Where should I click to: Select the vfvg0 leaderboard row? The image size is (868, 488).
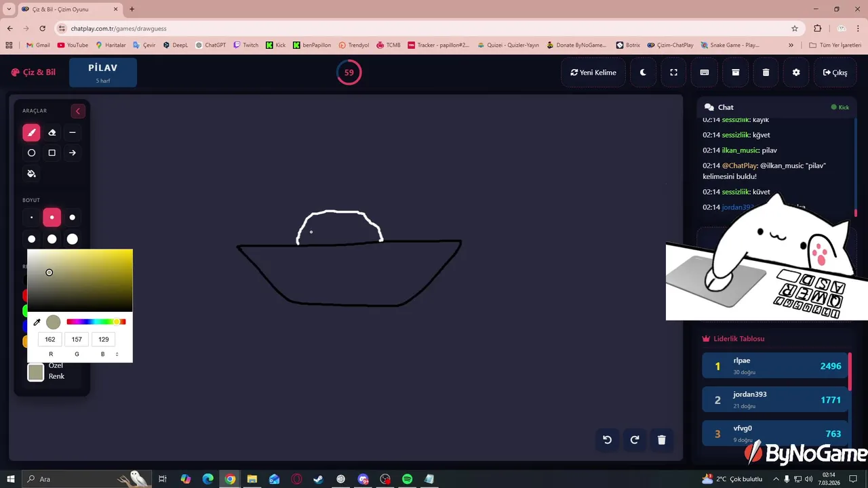click(x=775, y=433)
